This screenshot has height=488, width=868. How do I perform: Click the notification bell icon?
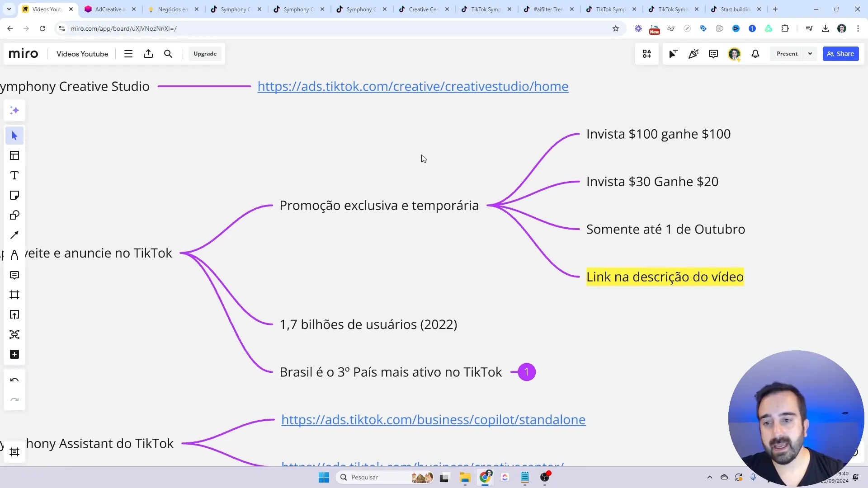(755, 54)
